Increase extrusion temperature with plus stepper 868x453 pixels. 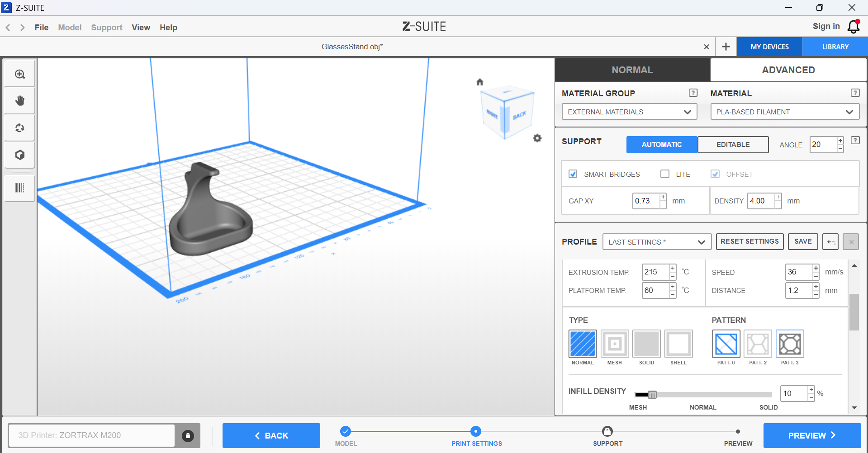tap(673, 268)
